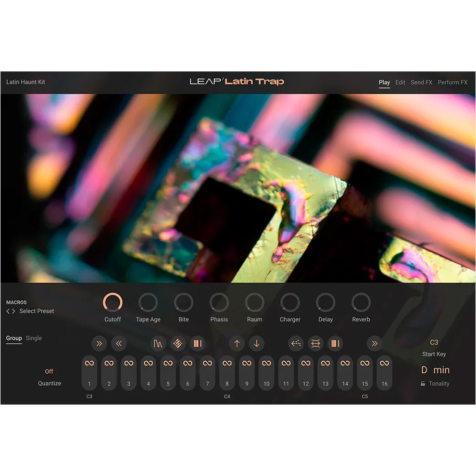Toggle the loop symbol on pad 16
Screen dimensions: 476x476
(385, 363)
